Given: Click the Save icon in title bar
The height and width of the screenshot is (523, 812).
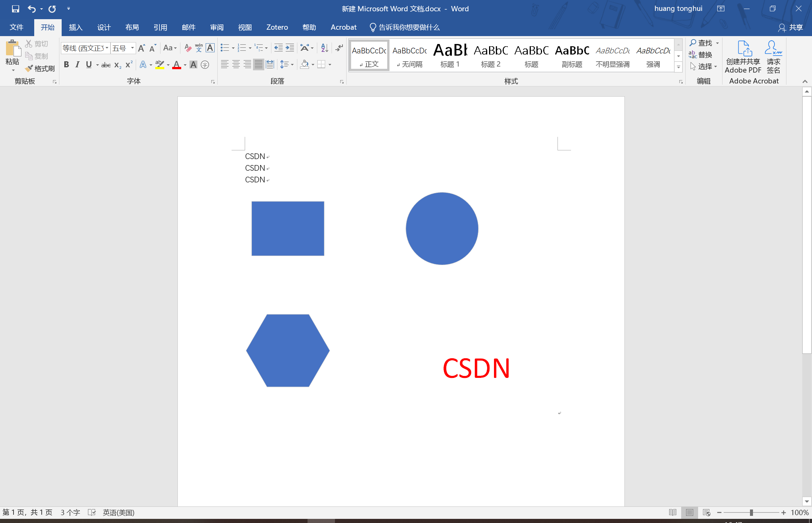Looking at the screenshot, I should point(15,9).
